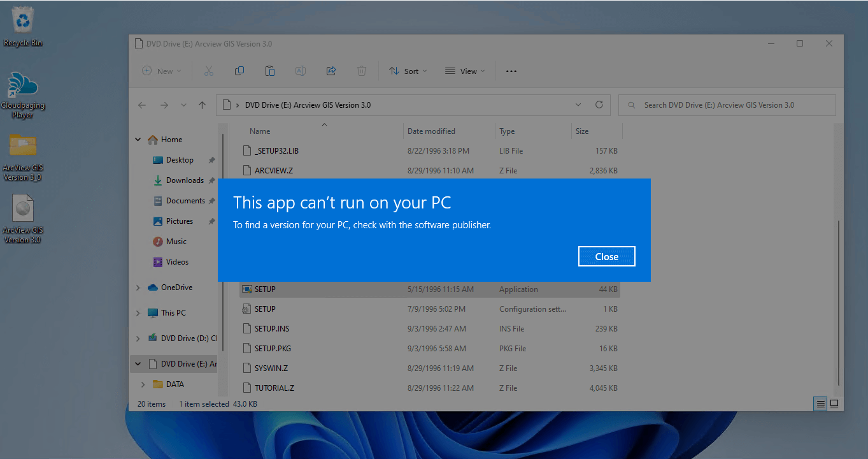Click the back navigation button
Screen dimensions: 868x459
[142, 105]
